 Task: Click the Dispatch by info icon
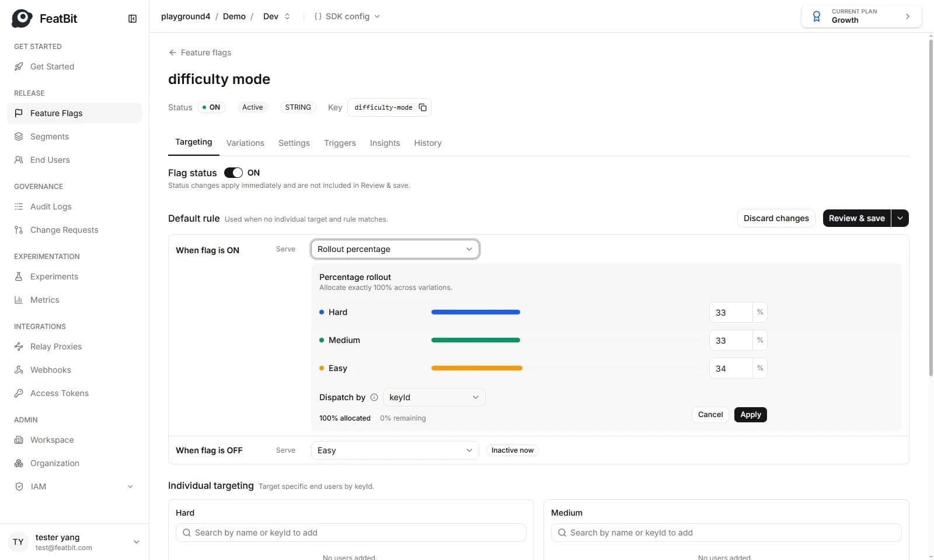tap(374, 397)
